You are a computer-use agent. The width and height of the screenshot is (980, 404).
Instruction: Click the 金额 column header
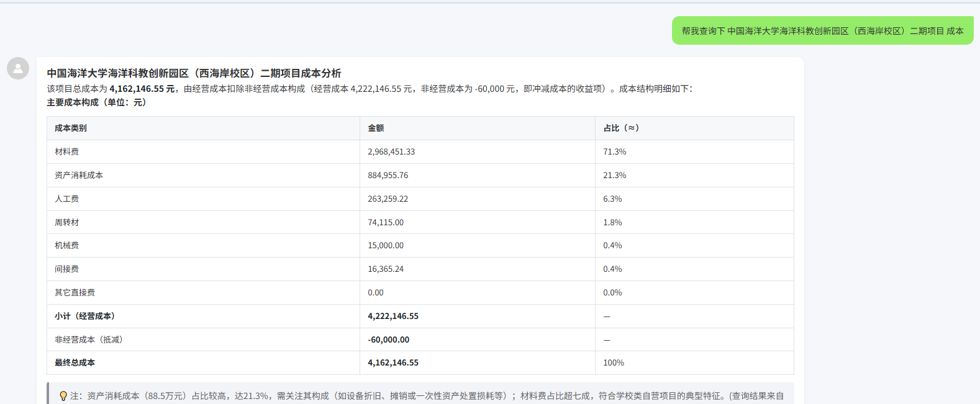tap(376, 128)
